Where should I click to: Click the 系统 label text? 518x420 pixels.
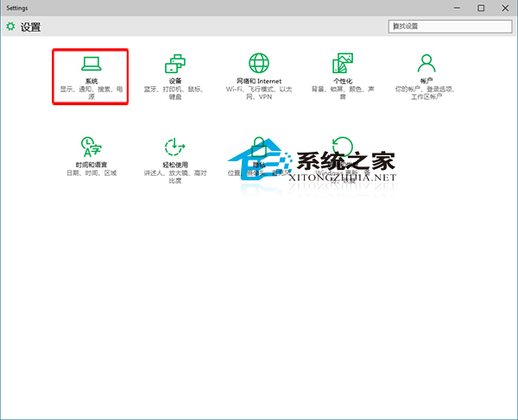click(92, 81)
